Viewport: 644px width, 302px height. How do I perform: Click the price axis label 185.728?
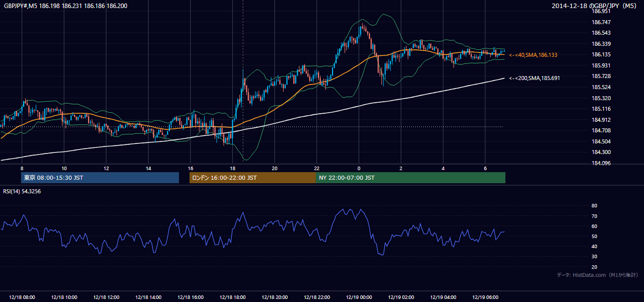(x=601, y=76)
